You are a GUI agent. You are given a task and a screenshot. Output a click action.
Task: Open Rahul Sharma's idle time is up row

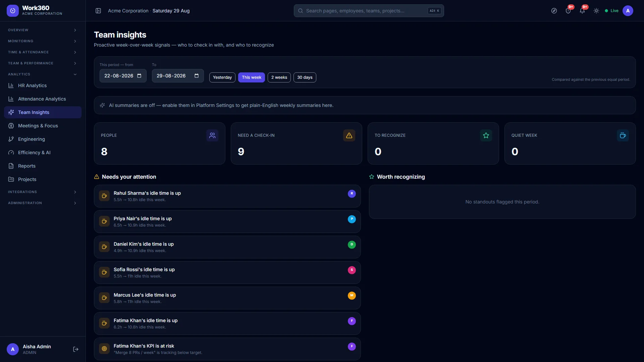coord(227,196)
